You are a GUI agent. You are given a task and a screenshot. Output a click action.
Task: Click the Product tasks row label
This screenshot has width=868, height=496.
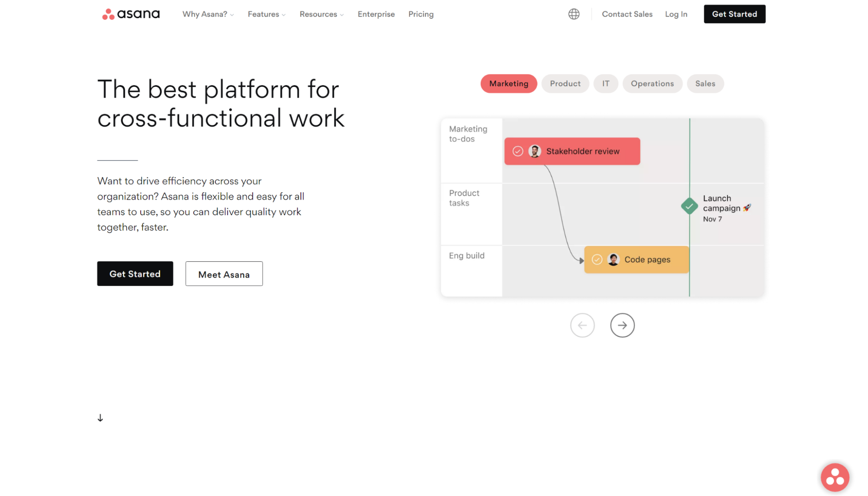tap(464, 198)
